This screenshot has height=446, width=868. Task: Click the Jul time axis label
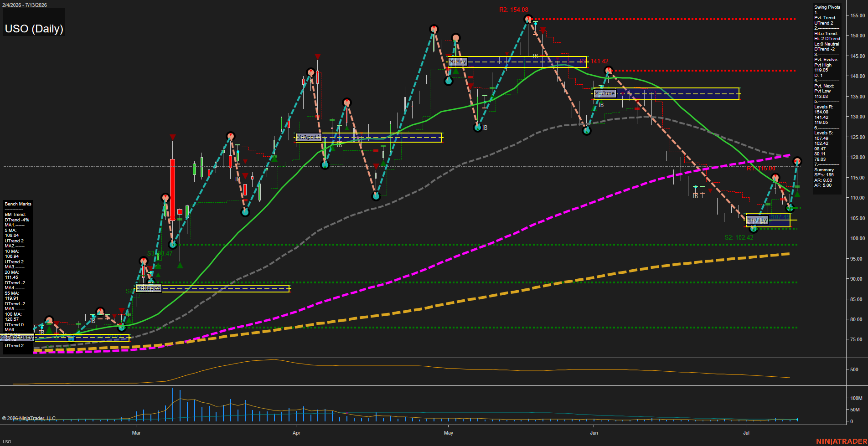pos(746,433)
